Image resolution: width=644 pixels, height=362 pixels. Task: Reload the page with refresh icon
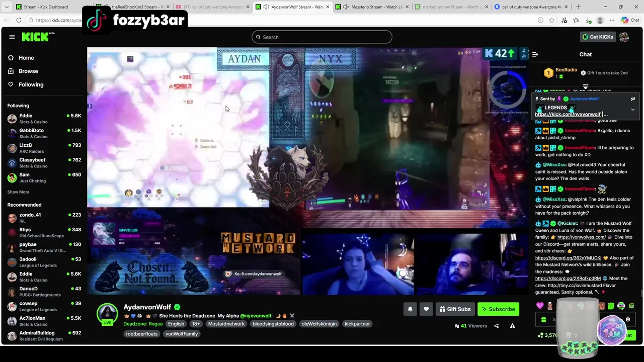click(19, 20)
